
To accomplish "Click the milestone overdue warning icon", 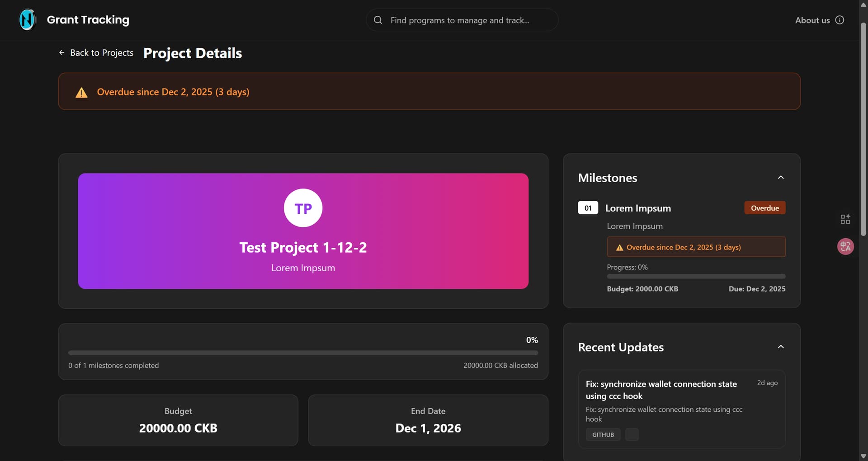I will point(619,248).
